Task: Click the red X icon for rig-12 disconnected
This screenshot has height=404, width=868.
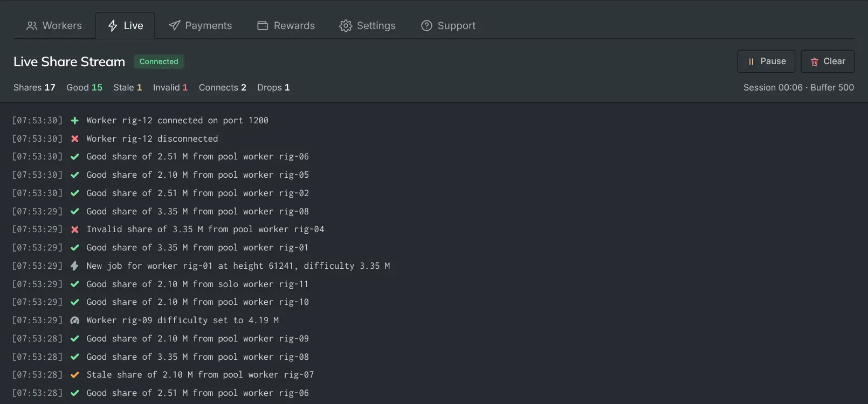Action: [x=75, y=139]
